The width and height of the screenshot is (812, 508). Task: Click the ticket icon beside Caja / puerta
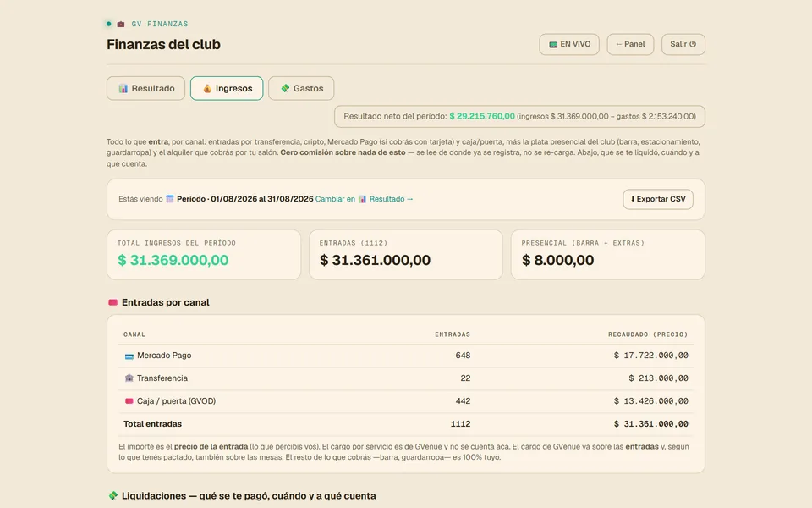(x=129, y=401)
